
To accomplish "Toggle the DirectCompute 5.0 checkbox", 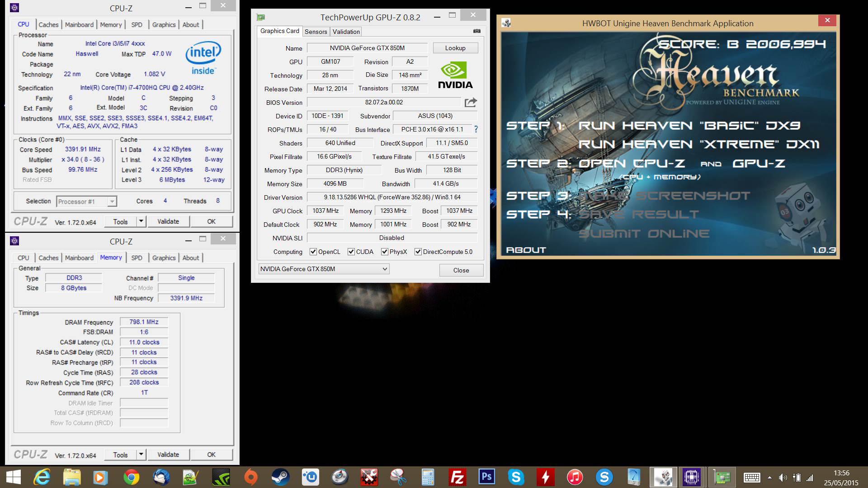I will point(418,252).
